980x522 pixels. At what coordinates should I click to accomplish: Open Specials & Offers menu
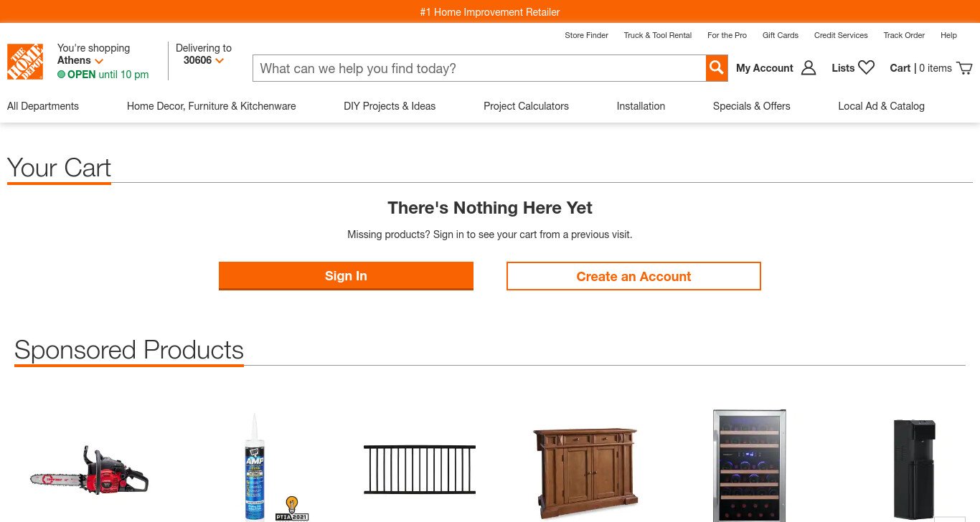(x=752, y=106)
